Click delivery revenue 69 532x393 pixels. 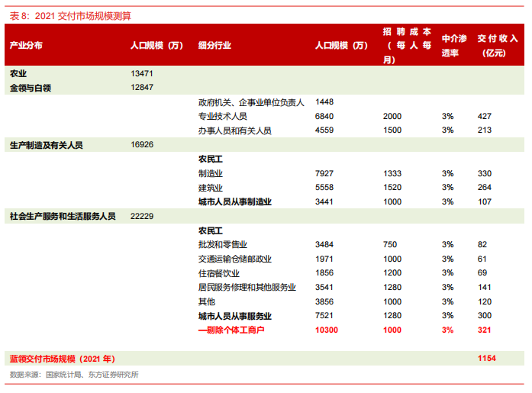(482, 273)
